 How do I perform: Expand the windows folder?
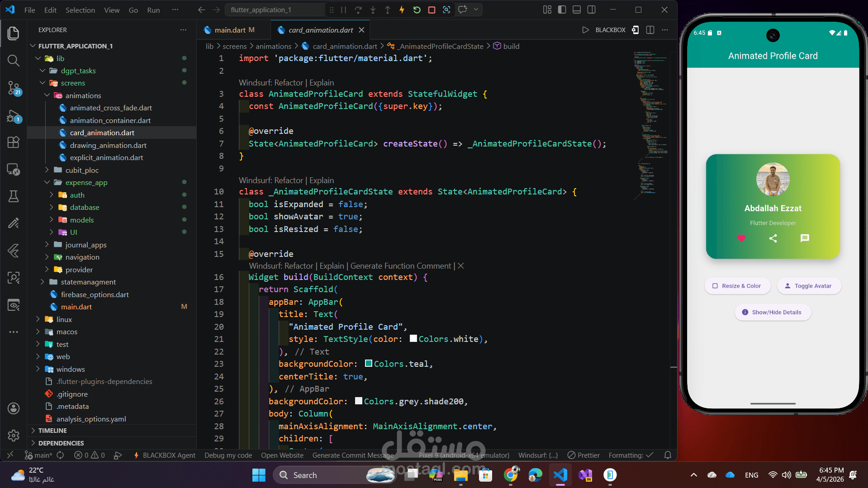(x=38, y=369)
